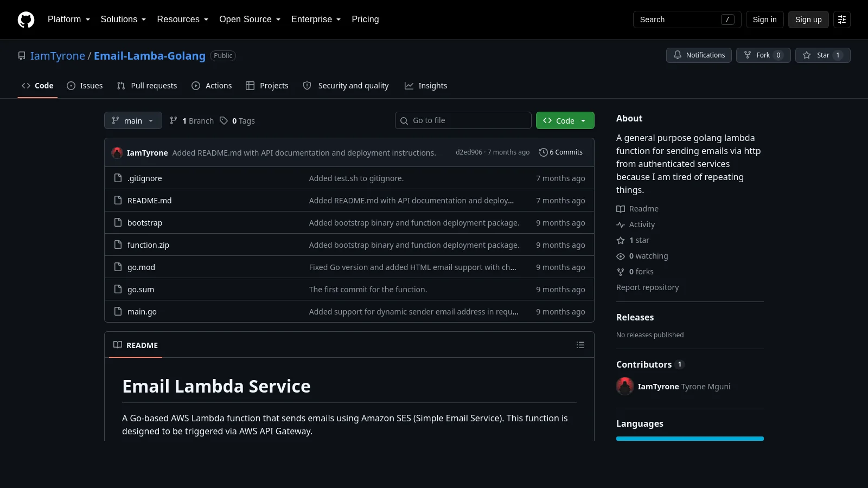Click the commit history clock icon
Image resolution: width=868 pixels, height=488 pixels.
543,152
